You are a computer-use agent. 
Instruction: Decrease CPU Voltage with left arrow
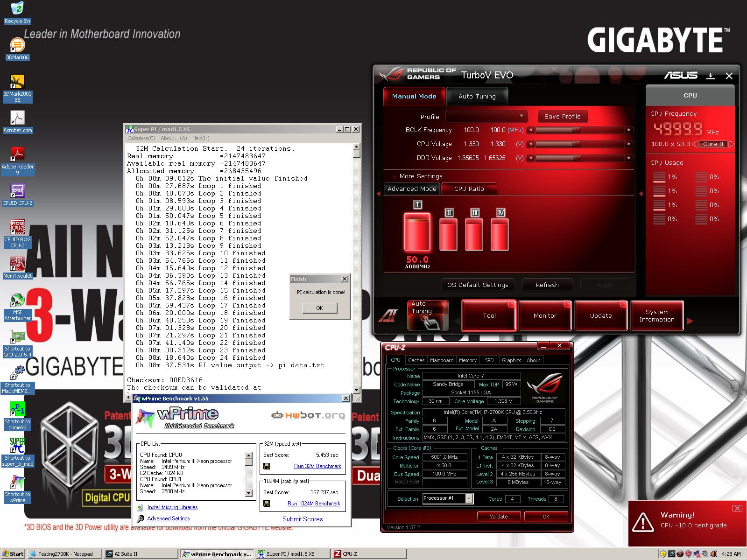(530, 144)
